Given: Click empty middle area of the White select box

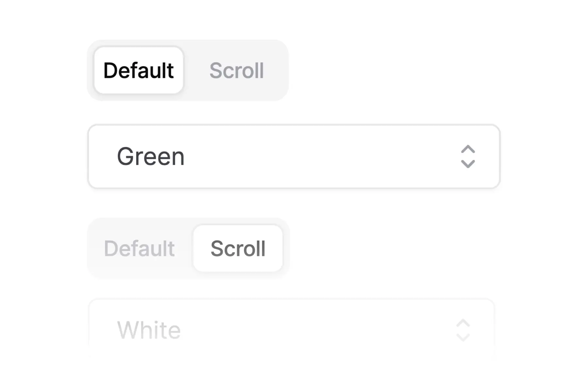Looking at the screenshot, I should [310, 330].
